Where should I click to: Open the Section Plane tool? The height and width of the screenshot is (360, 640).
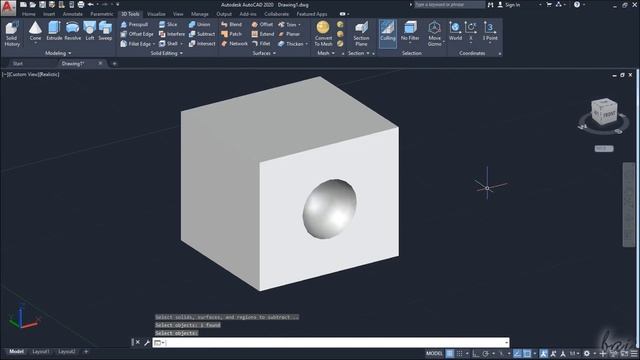pos(361,34)
